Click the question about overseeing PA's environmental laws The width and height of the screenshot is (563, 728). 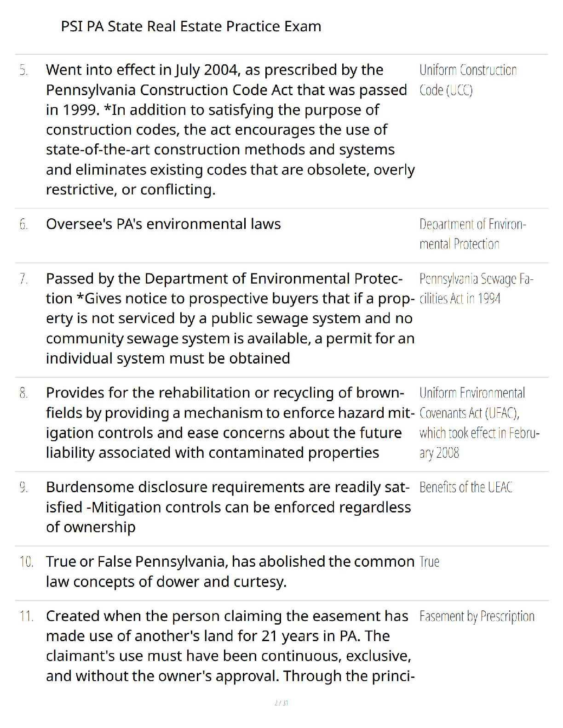click(x=163, y=224)
